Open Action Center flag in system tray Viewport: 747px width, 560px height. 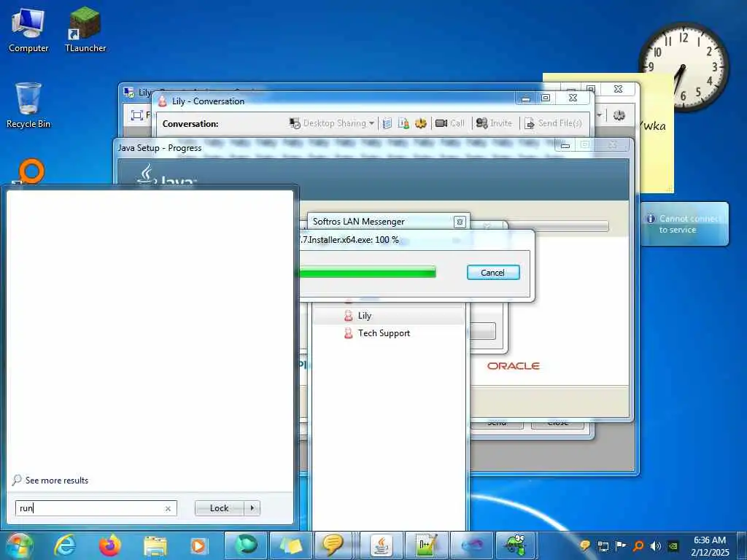621,545
